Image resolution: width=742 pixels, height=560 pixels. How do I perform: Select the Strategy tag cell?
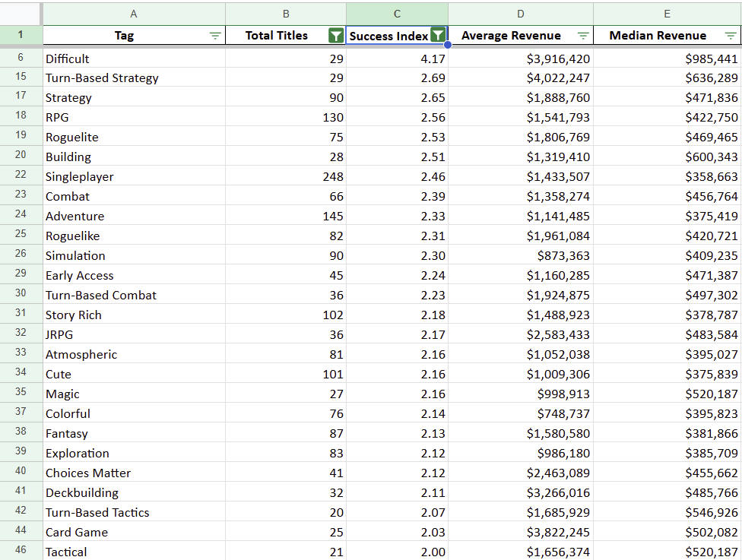(x=134, y=97)
